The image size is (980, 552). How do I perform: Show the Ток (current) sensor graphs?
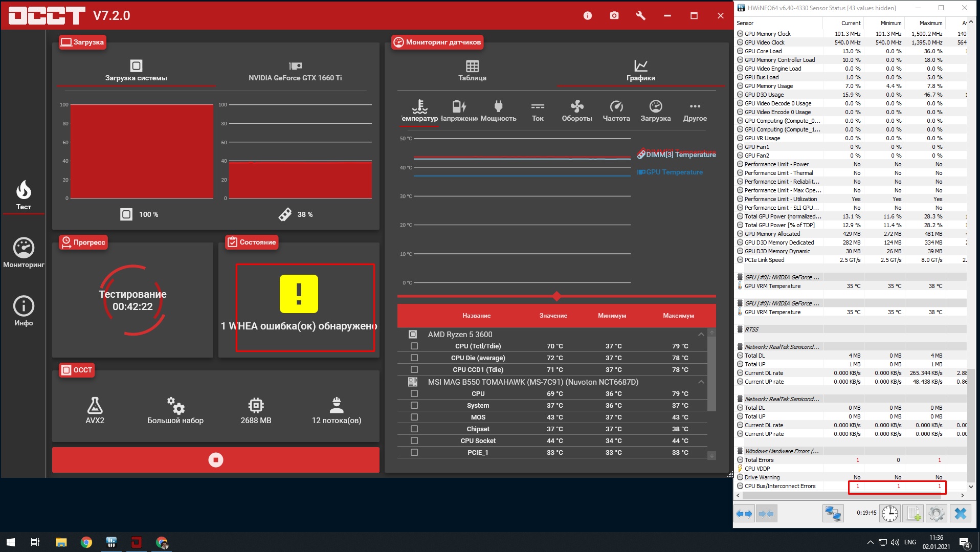tap(538, 111)
